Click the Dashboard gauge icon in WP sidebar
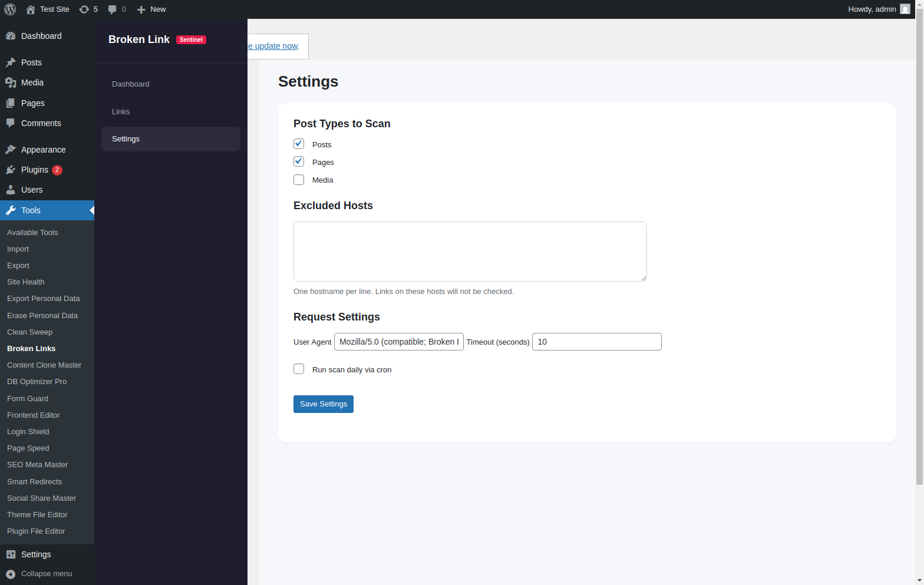 point(11,36)
